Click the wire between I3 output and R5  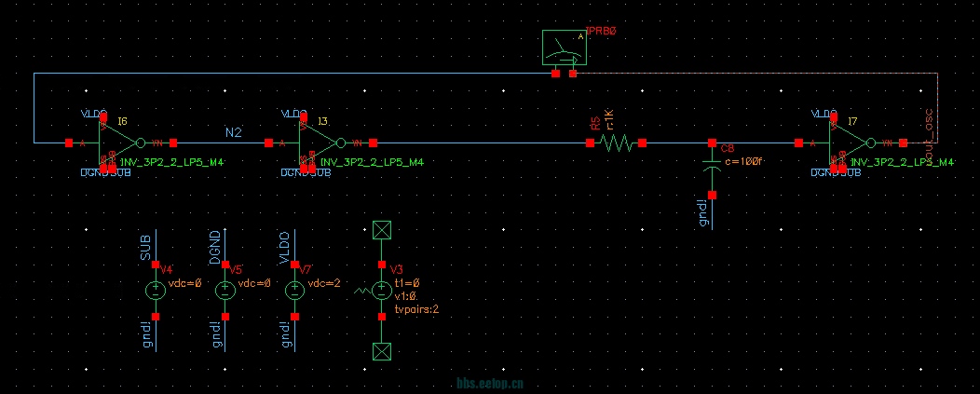[x=482, y=143]
